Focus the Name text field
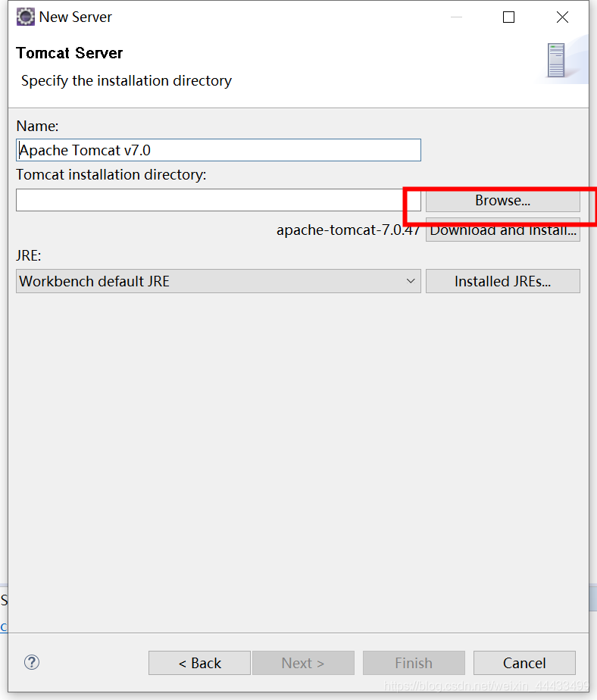 [x=218, y=150]
